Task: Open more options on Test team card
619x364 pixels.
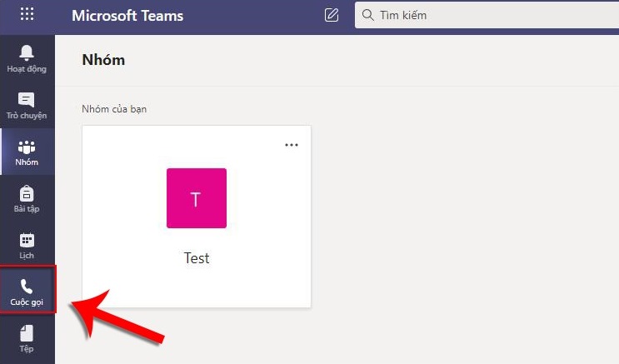Action: tap(292, 145)
